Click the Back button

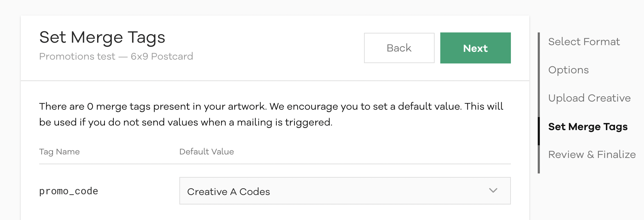399,48
